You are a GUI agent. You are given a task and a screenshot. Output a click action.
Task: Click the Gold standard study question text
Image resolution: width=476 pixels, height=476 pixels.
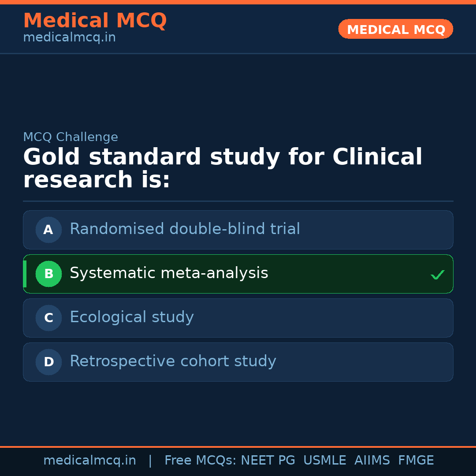pos(223,169)
